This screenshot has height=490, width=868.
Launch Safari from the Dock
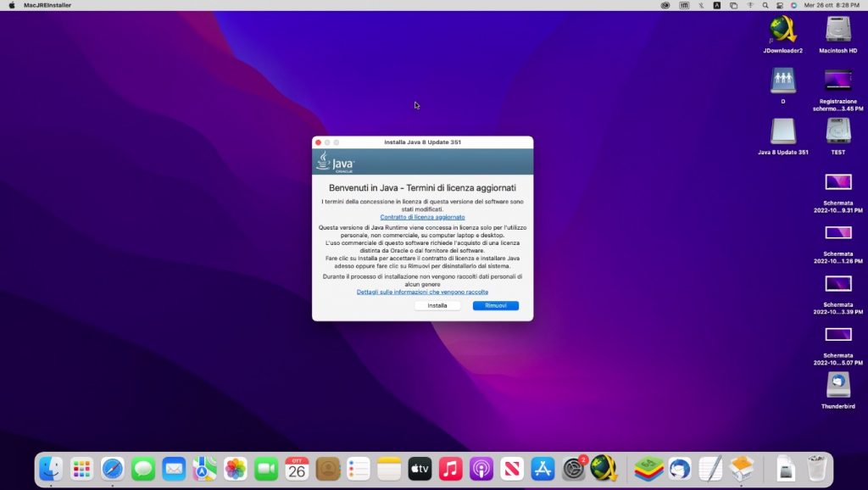111,467
